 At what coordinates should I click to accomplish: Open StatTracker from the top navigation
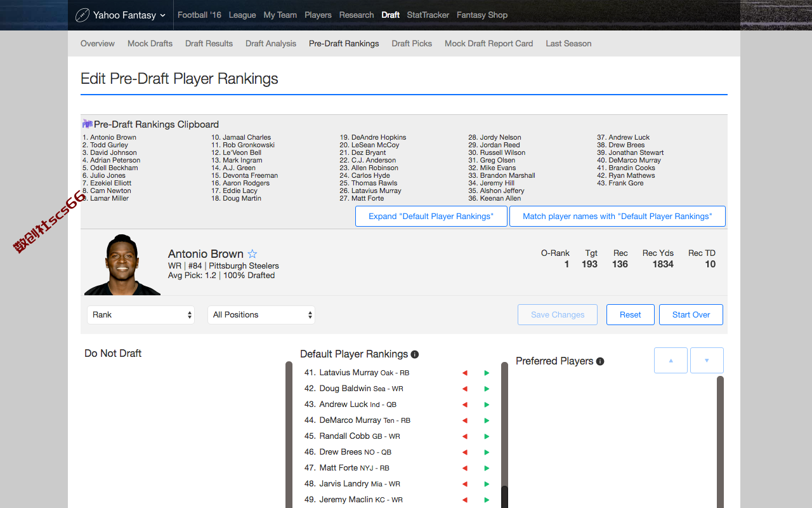[428, 15]
